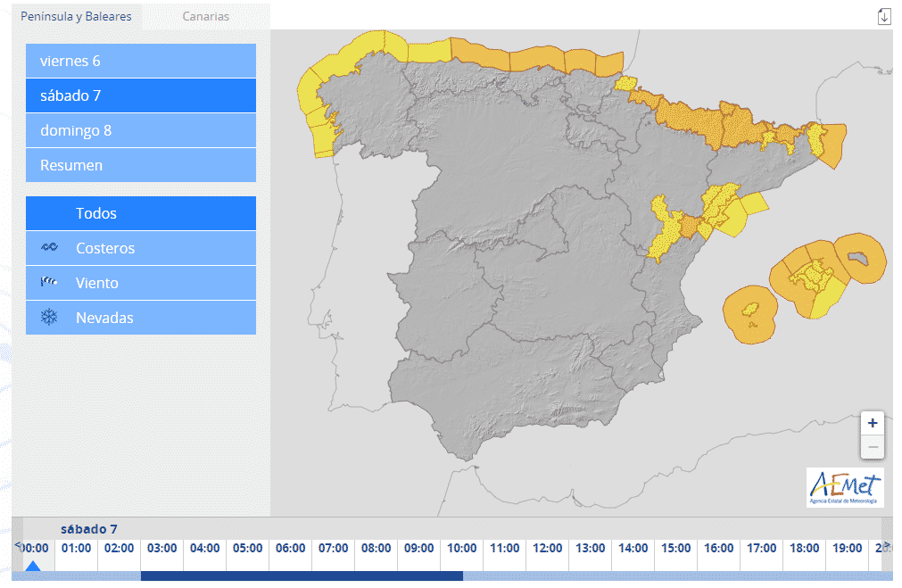Select the domingo 8 forecast day
The width and height of the screenshot is (902, 588).
tap(141, 130)
